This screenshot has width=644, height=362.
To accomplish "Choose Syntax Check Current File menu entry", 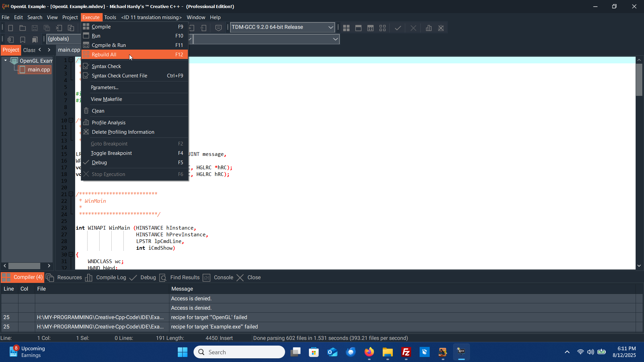I will 119,76.
